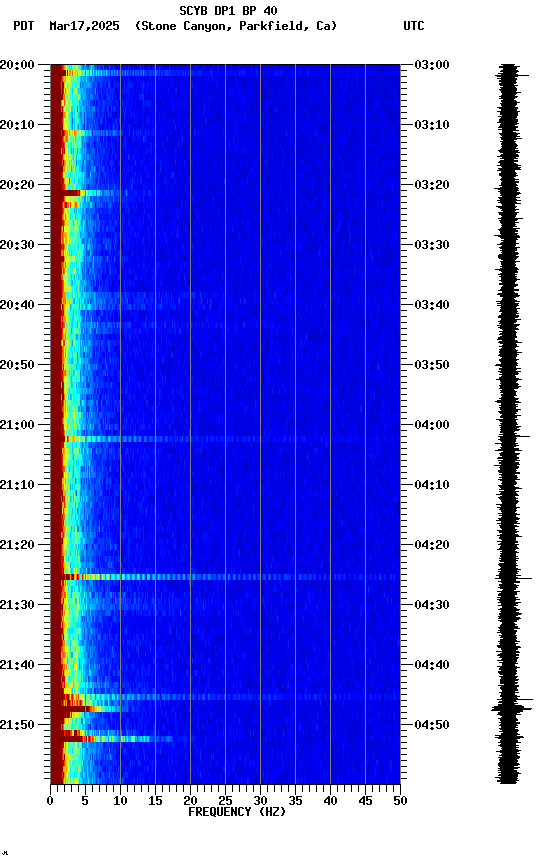Click the 03:40 UTC time label

click(431, 305)
